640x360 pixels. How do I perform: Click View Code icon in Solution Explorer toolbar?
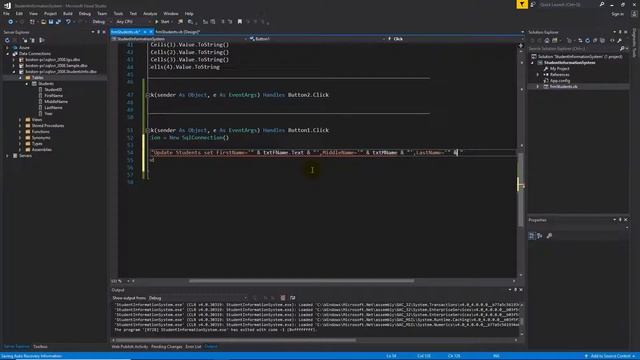click(x=612, y=40)
